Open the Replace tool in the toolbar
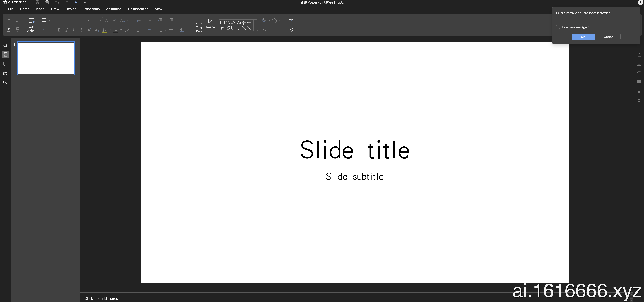644x302 pixels. (291, 20)
